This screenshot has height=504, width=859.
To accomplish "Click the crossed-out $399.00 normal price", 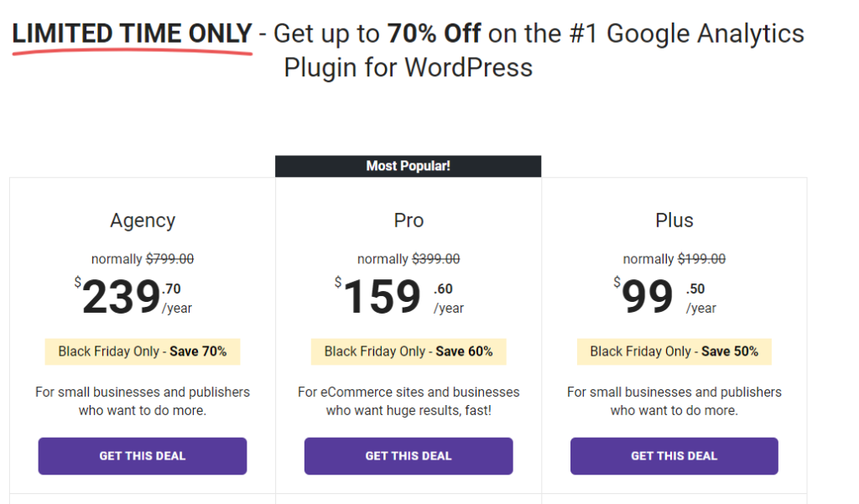I will (x=436, y=258).
